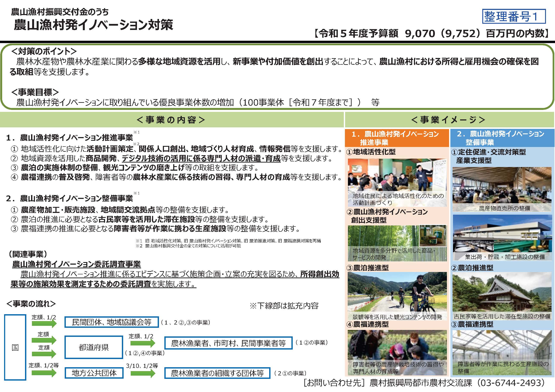Click the 地方公共団体 box
Image resolution: width=555 pixels, height=392 pixels.
[94, 373]
